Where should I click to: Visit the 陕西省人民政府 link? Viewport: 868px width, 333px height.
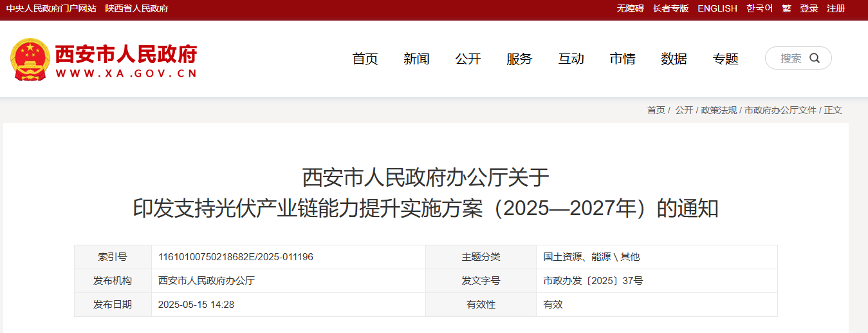(x=136, y=8)
